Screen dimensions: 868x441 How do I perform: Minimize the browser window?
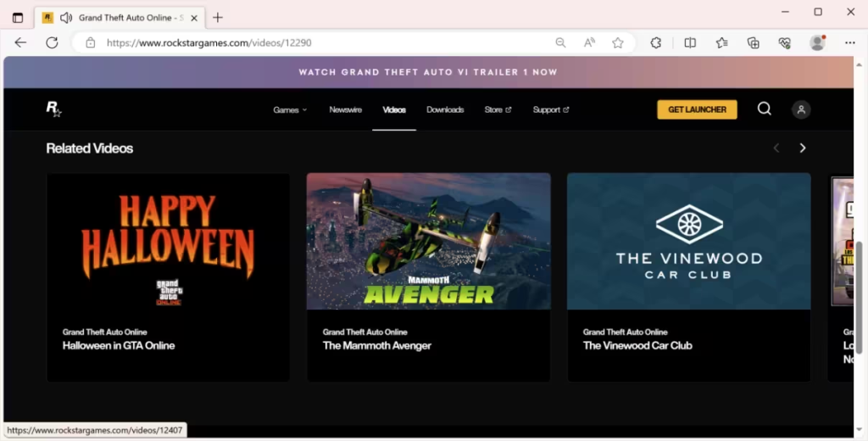point(785,12)
